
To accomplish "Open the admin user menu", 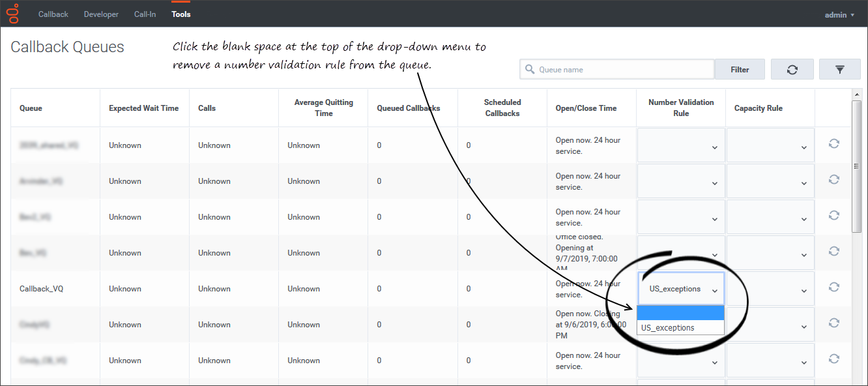I will 839,14.
